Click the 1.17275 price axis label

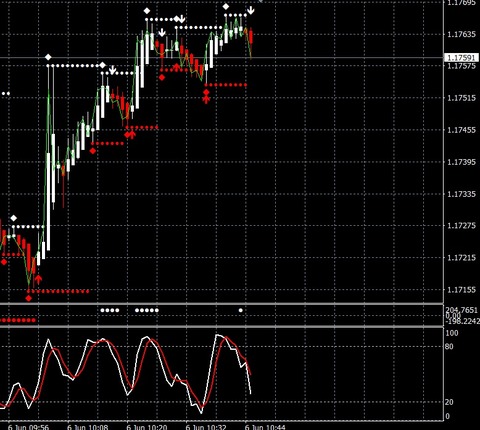[x=461, y=226]
